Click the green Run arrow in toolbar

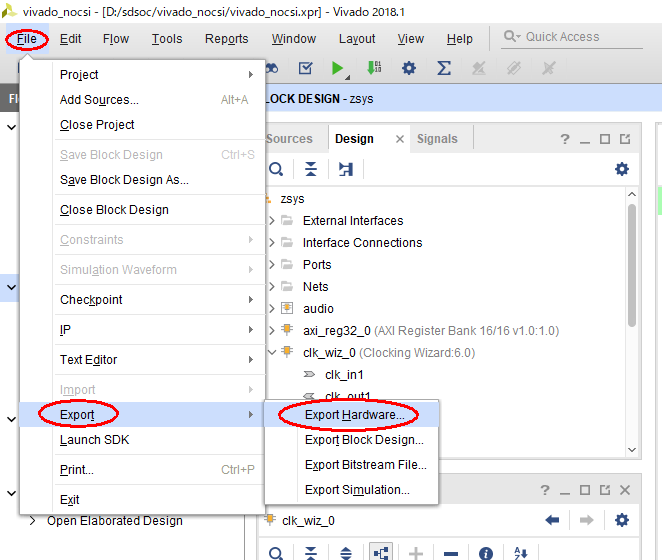pyautogui.click(x=338, y=68)
